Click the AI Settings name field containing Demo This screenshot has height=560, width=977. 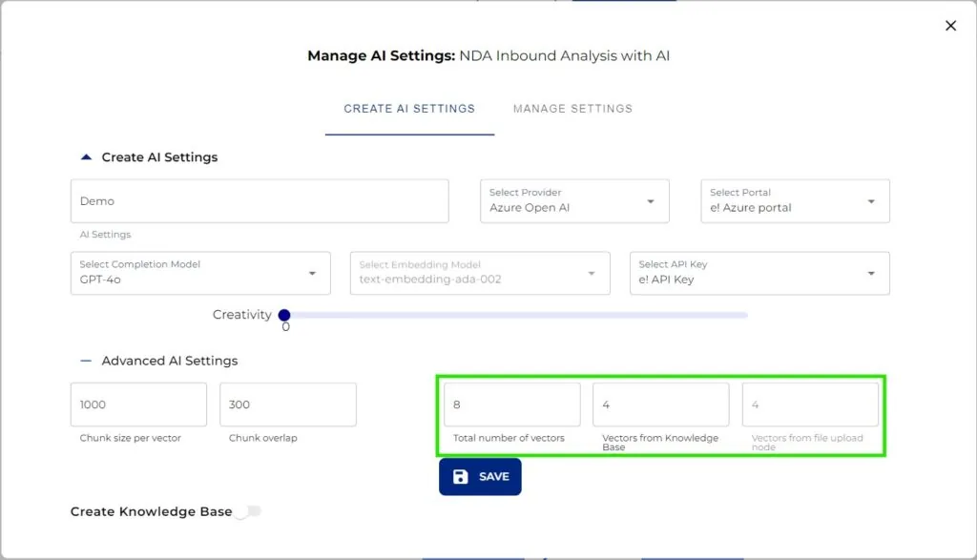click(x=260, y=201)
